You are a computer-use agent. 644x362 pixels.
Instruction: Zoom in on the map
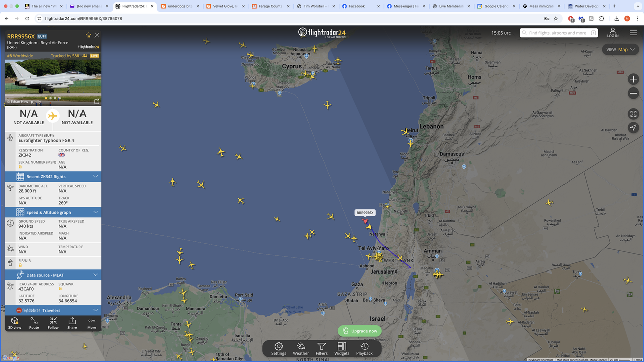click(x=633, y=79)
